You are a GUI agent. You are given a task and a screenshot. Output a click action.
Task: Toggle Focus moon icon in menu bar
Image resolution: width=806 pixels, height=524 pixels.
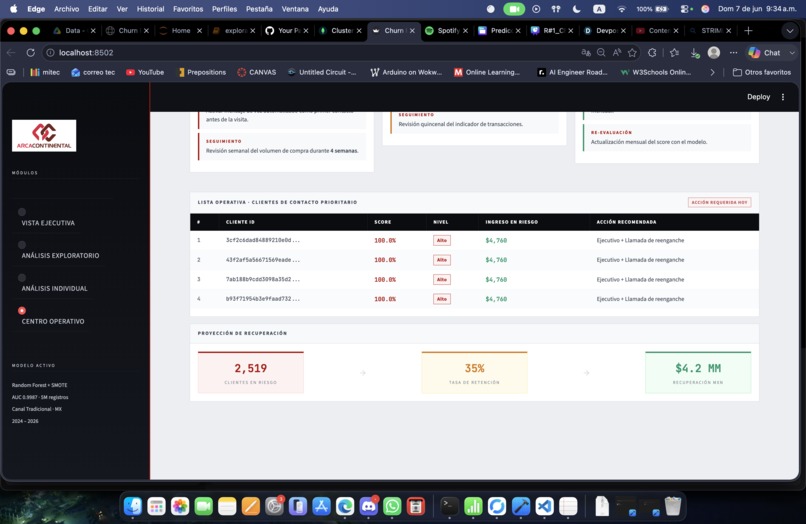coord(577,9)
